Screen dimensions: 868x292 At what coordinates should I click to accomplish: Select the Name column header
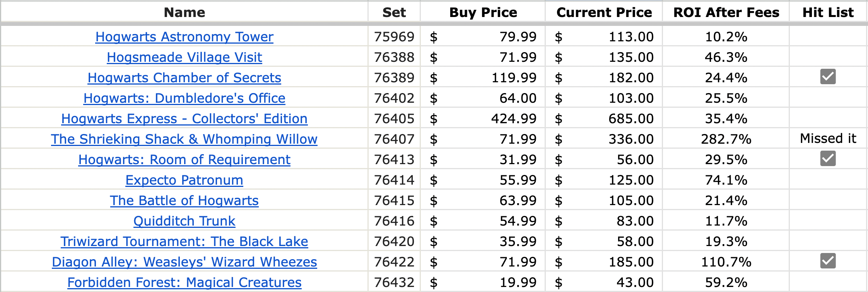coord(184,12)
